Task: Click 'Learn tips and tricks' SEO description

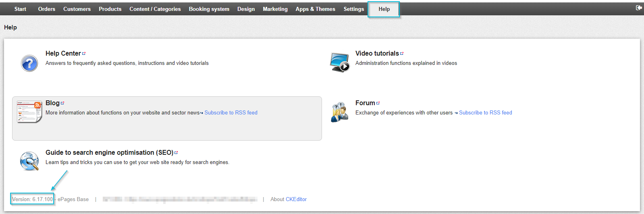Action: point(137,162)
